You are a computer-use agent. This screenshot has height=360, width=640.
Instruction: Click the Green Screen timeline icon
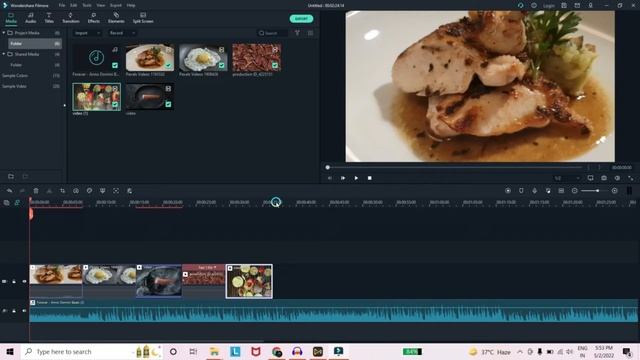click(x=102, y=191)
